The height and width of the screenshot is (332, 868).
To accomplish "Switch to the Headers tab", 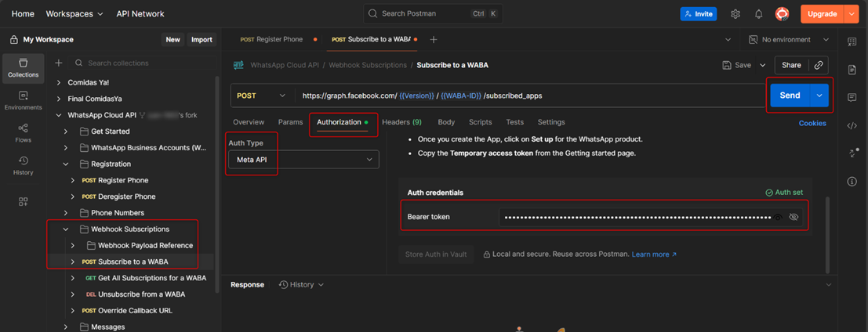I will 401,122.
